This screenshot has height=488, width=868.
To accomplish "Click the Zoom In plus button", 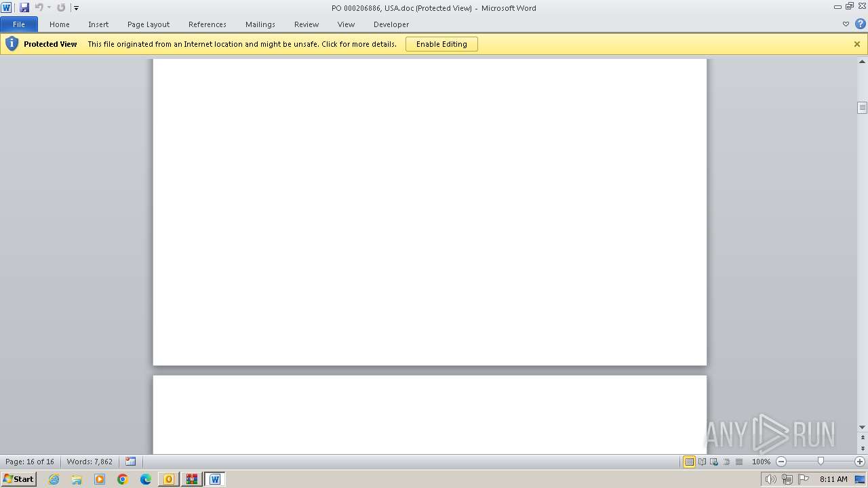I will pos(860,462).
